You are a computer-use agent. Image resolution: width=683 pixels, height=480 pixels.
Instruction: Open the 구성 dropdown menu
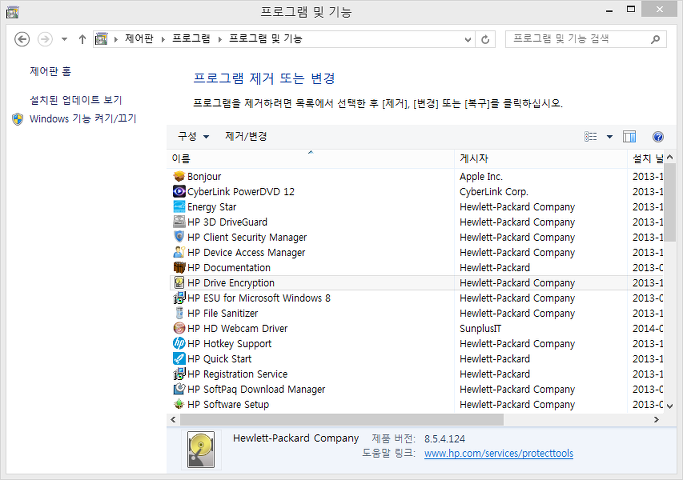(193, 137)
